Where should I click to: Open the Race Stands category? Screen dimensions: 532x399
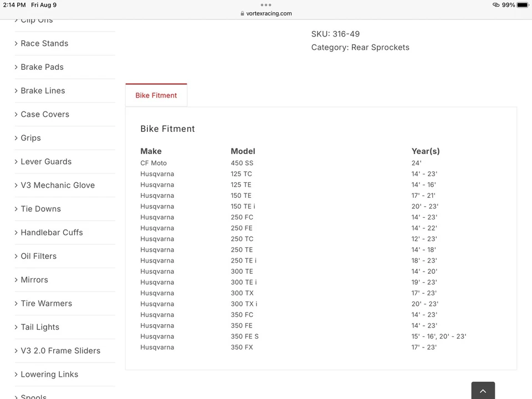[x=44, y=43]
